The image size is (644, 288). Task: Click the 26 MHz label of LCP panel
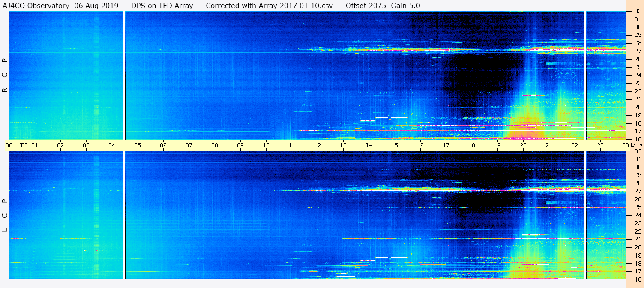click(x=637, y=199)
